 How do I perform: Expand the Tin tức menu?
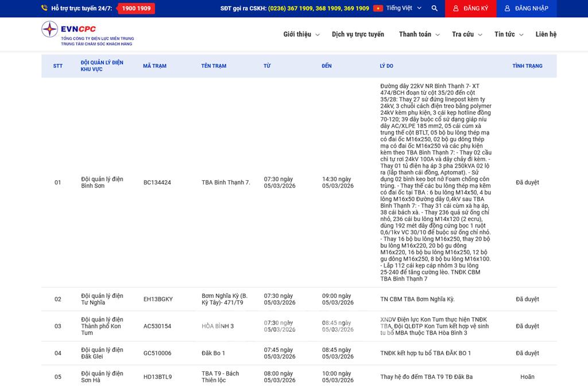[x=509, y=34]
